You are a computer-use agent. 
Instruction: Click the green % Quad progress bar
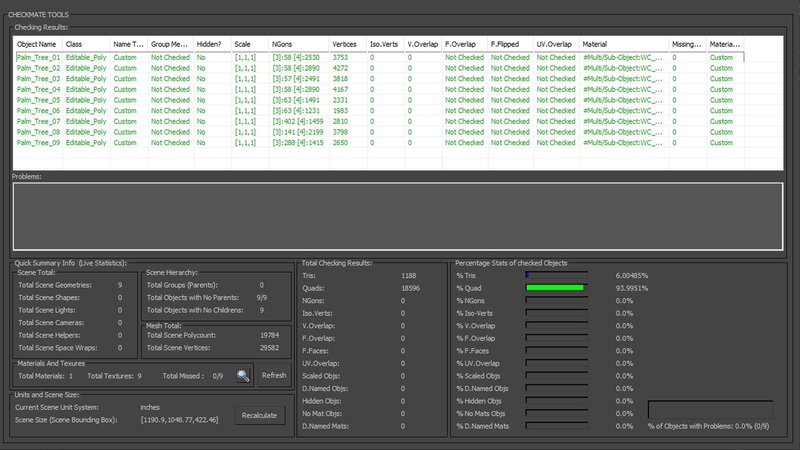click(x=555, y=287)
